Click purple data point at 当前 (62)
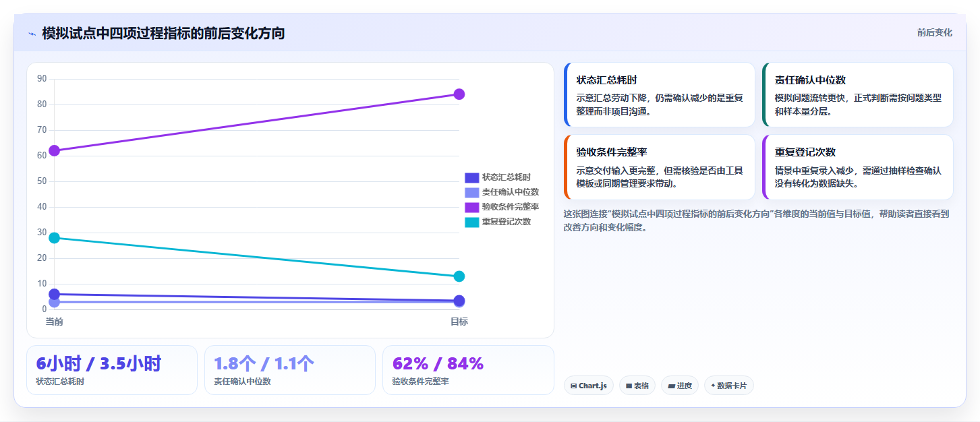The width and height of the screenshot is (980, 422). point(55,150)
